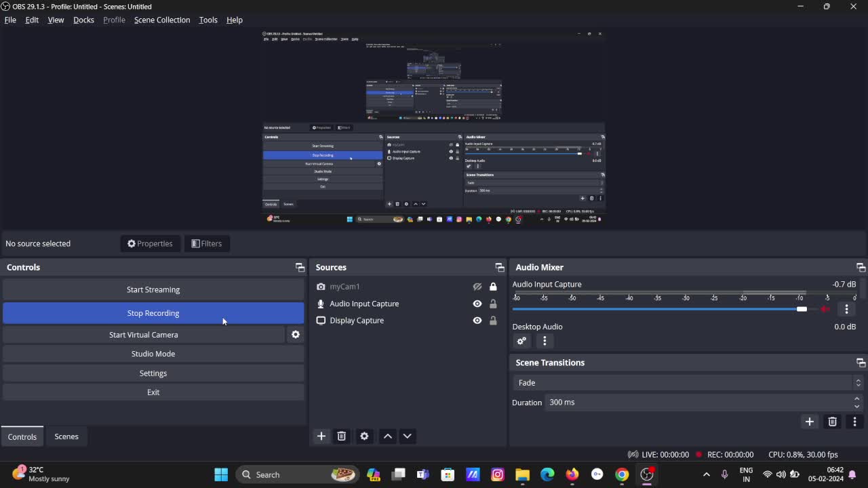Screen dimensions: 868x488
Task: Open Windows Start menu
Action: [x=221, y=474]
